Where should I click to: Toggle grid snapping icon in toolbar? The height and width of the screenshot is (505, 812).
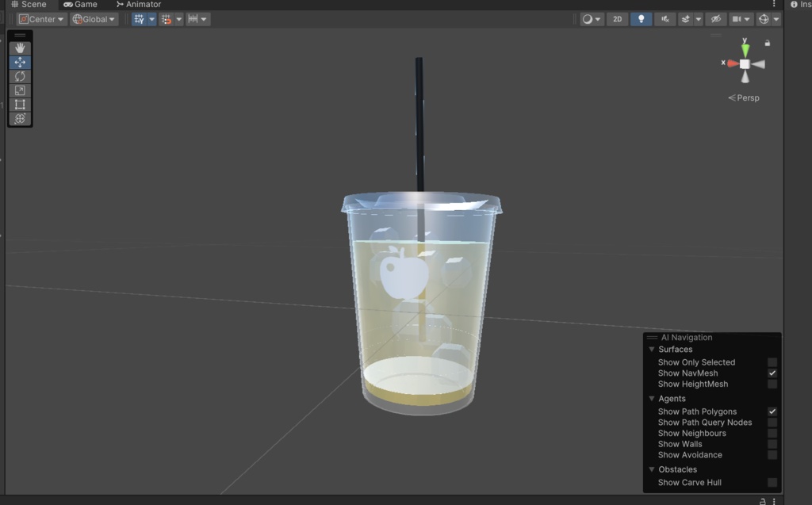167,19
